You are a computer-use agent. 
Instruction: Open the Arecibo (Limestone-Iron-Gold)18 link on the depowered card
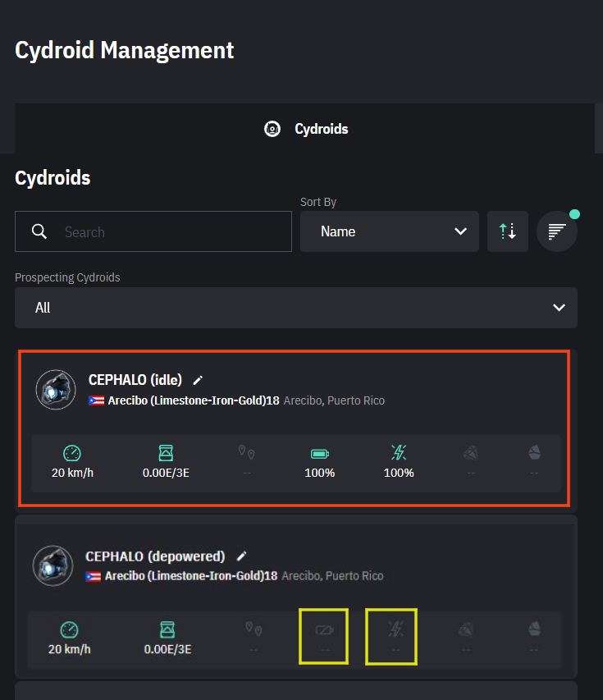pyautogui.click(x=191, y=576)
